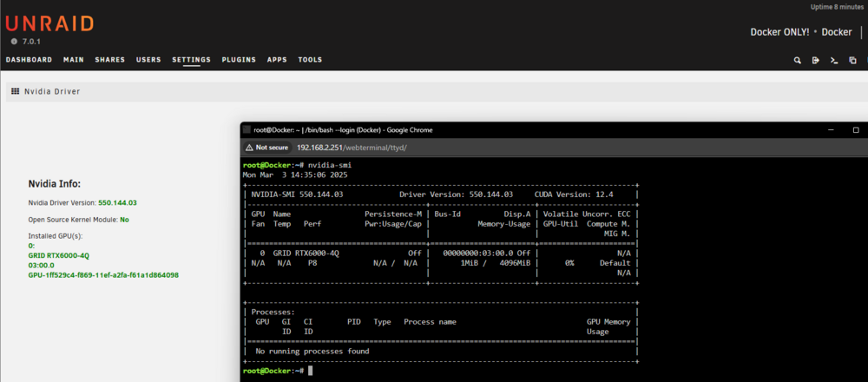This screenshot has width=868, height=382.
Task: Open the Dashboard menu
Action: (29, 60)
